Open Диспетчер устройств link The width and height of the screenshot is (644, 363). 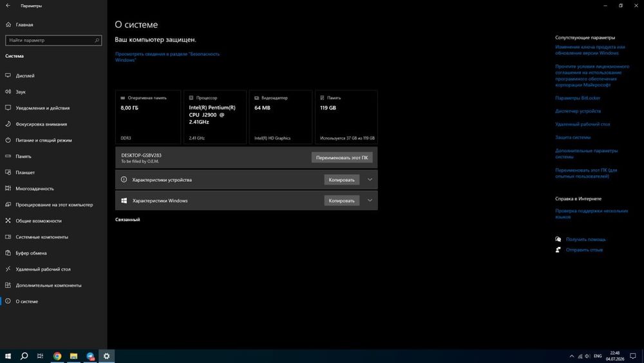[x=578, y=111]
